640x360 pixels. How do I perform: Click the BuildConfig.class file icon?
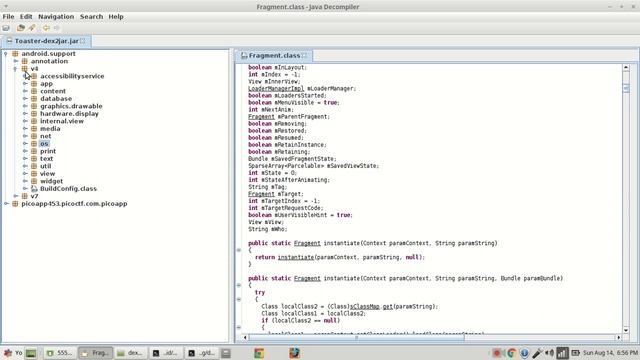(34, 189)
